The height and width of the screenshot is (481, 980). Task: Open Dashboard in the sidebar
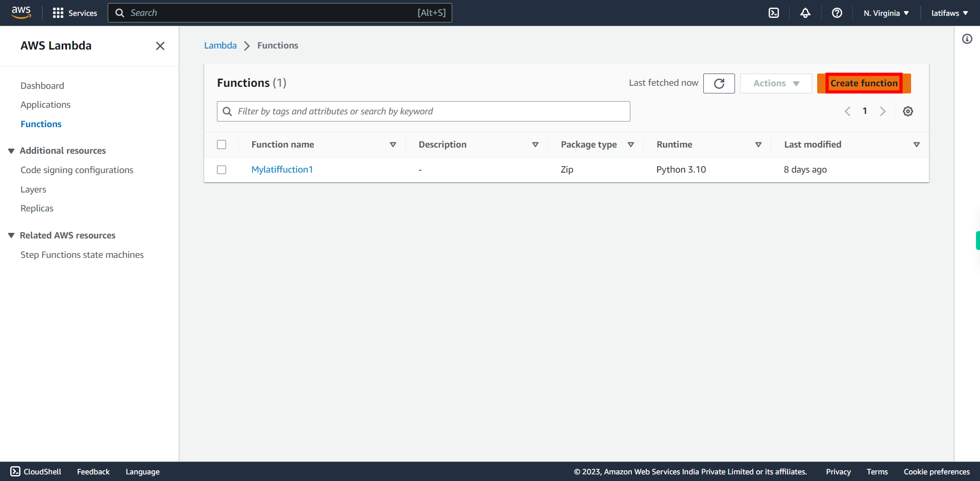(42, 86)
